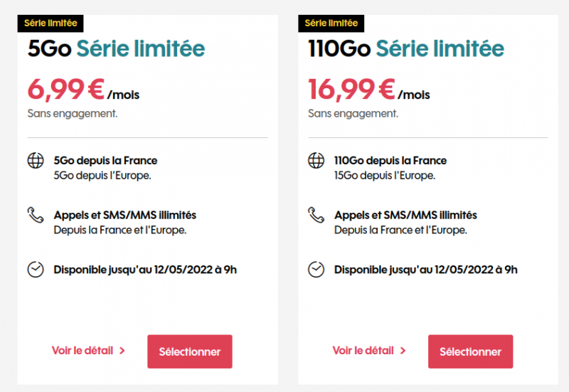Click 110Go depuis la France text
The width and height of the screenshot is (569, 392).
coord(390,161)
